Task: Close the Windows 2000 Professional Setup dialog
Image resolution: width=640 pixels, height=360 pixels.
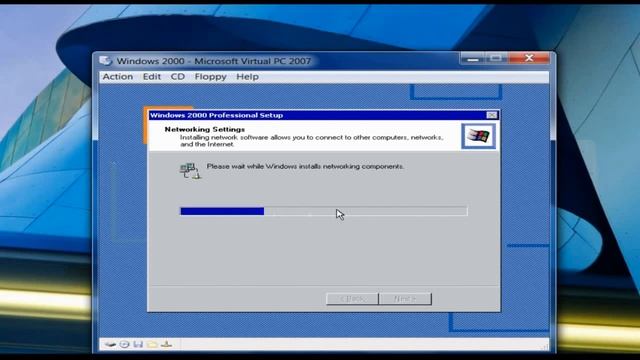Action: [492, 115]
